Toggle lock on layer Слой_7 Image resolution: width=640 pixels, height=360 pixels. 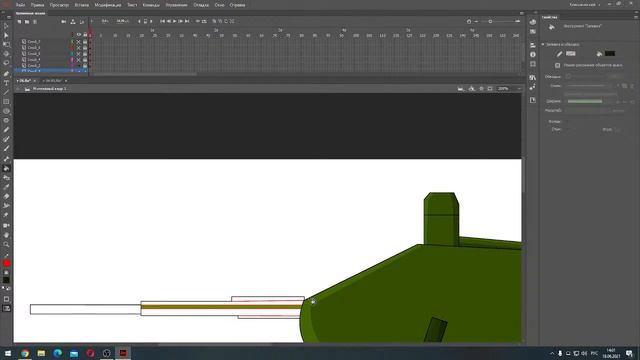coord(85,42)
